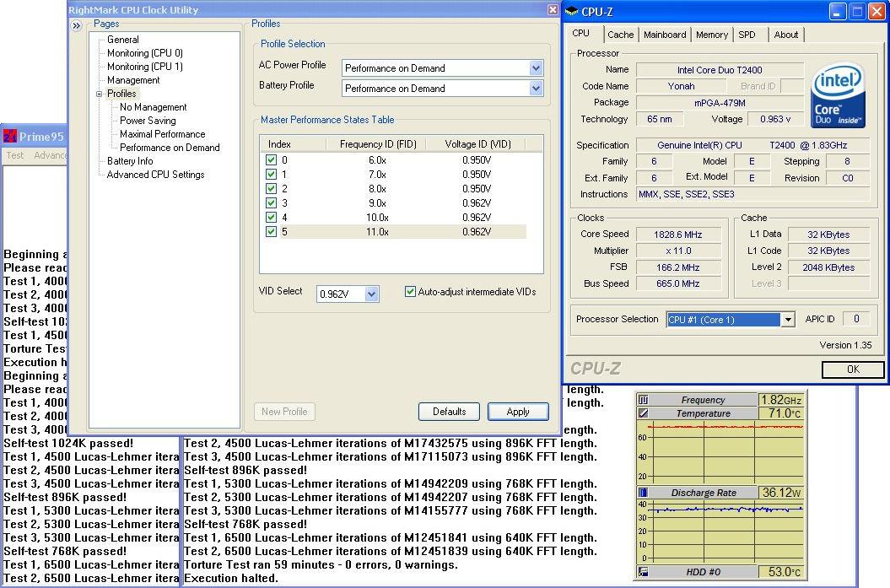The width and height of the screenshot is (890, 588).
Task: Select Management in the Pages tree
Action: pos(133,80)
